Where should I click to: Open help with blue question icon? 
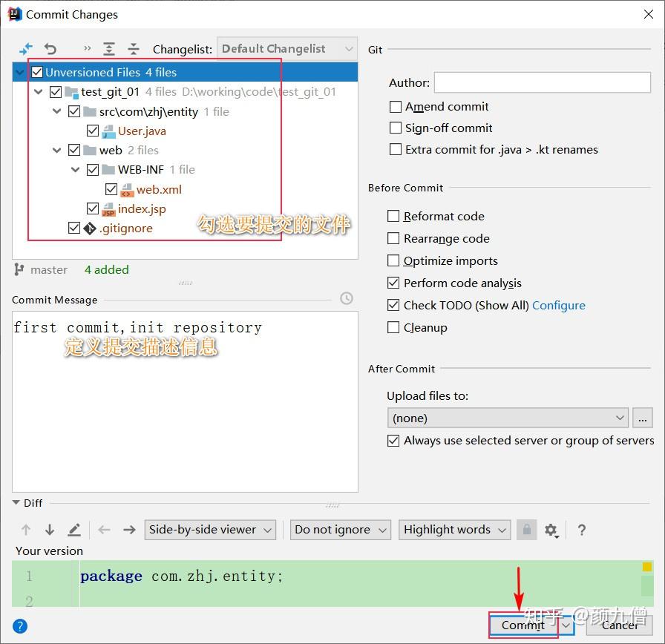pos(20,625)
